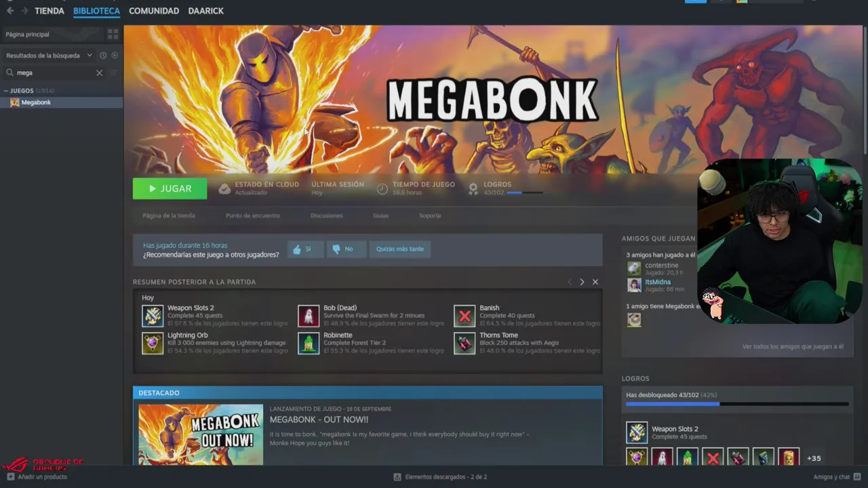Viewport: 868px width, 488px height.
Task: Collapse the JUEGOS category
Action: click(x=6, y=91)
